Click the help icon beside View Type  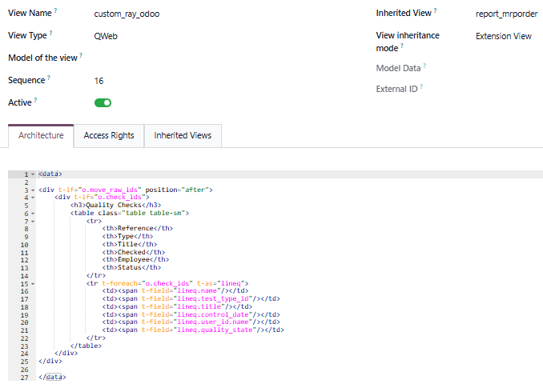51,33
